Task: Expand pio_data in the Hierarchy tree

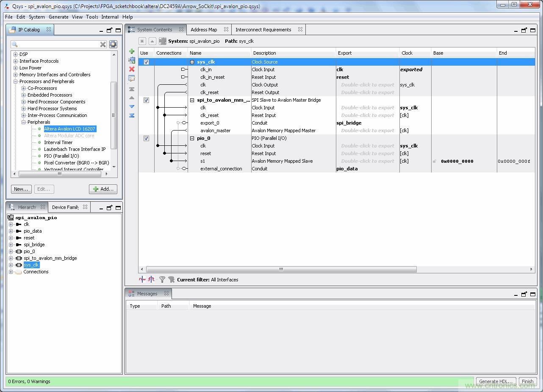Action: coord(11,231)
